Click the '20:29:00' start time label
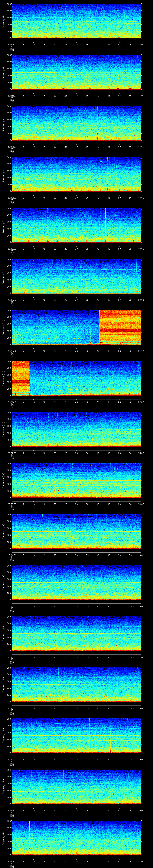 [x=12, y=810]
